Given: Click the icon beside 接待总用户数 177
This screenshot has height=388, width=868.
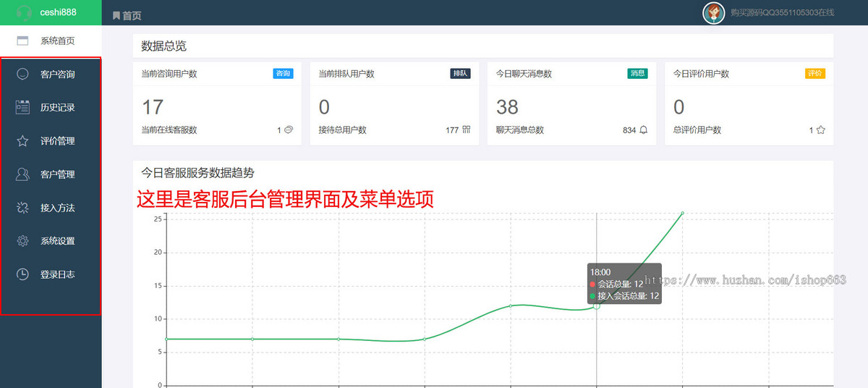Looking at the screenshot, I should pyautogui.click(x=467, y=130).
